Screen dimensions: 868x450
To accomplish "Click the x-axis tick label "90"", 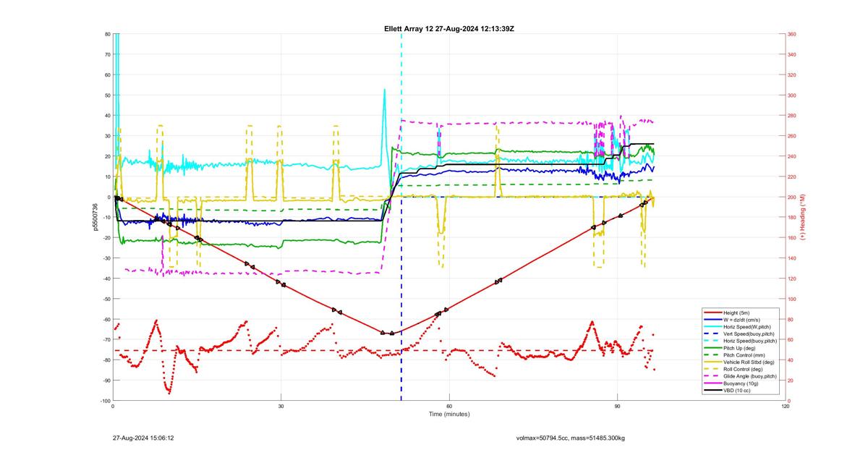I will tap(617, 407).
